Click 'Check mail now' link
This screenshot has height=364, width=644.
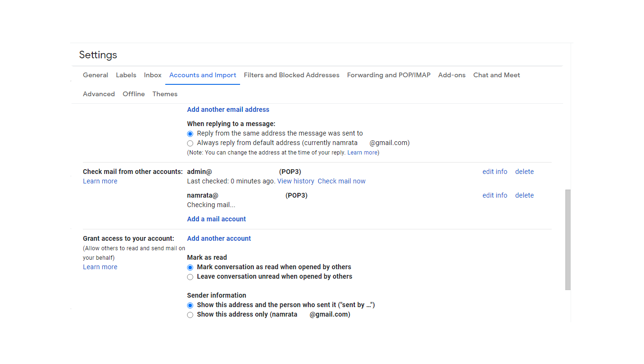point(341,181)
